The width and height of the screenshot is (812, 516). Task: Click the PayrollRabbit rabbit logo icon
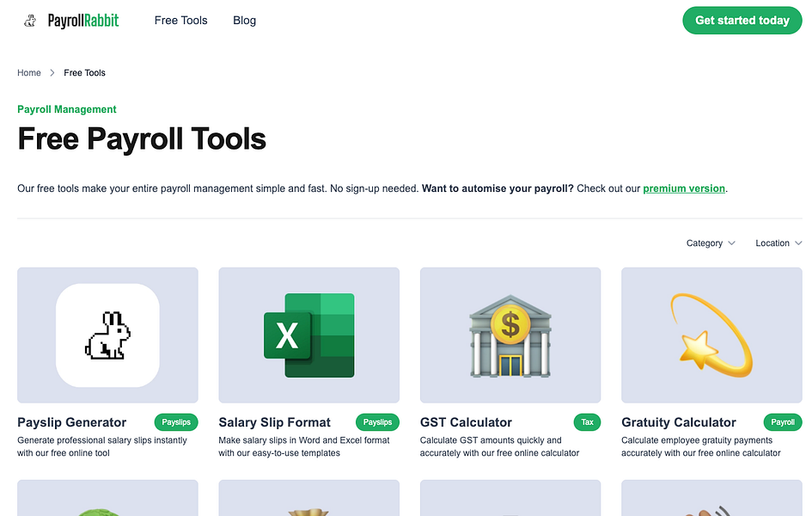click(28, 20)
